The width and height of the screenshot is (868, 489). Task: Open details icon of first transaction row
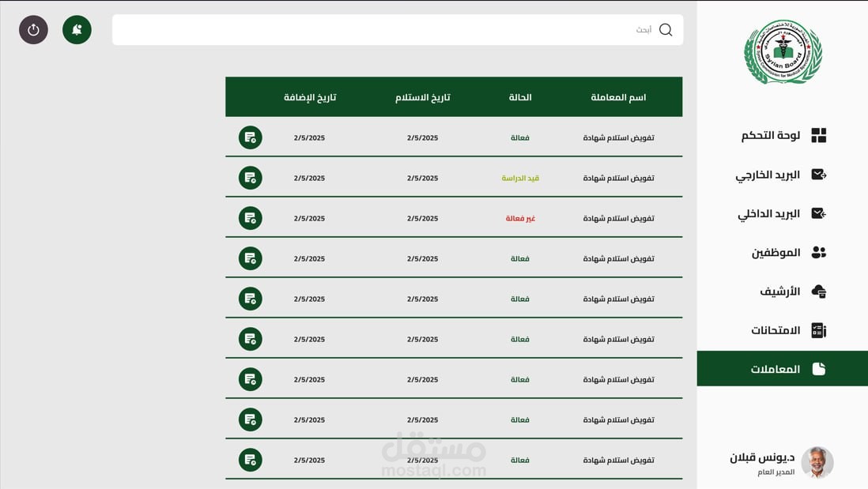250,137
